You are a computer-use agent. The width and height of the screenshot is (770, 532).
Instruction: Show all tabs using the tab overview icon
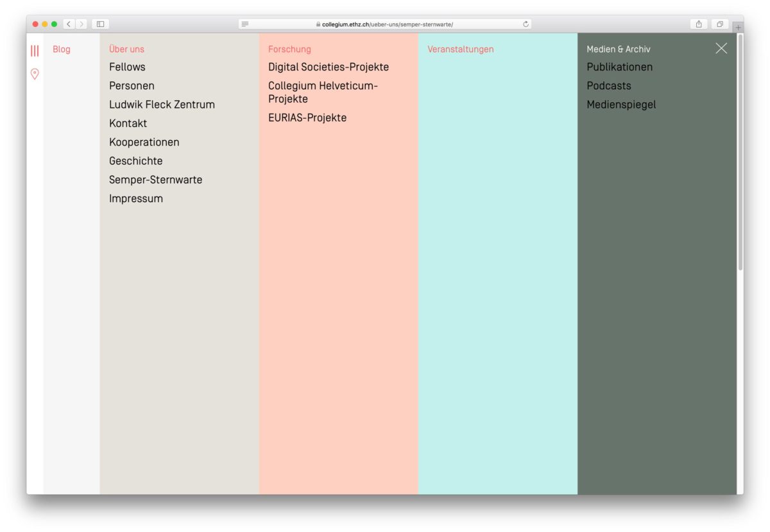click(x=720, y=24)
